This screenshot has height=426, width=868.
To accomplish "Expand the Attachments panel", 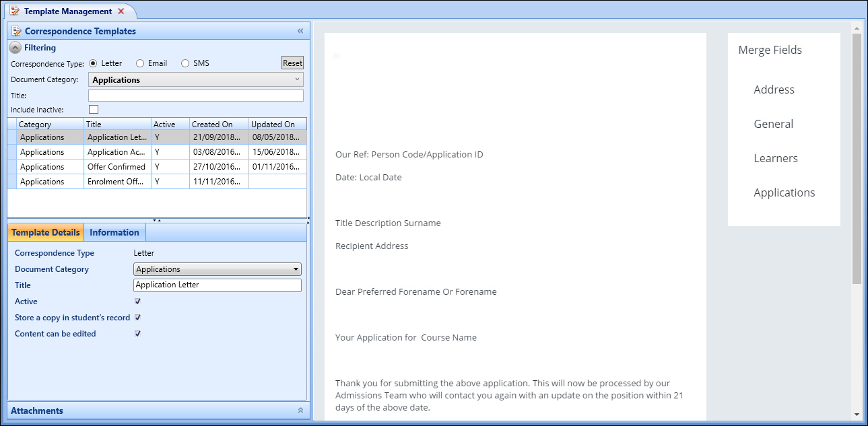I will tap(300, 411).
